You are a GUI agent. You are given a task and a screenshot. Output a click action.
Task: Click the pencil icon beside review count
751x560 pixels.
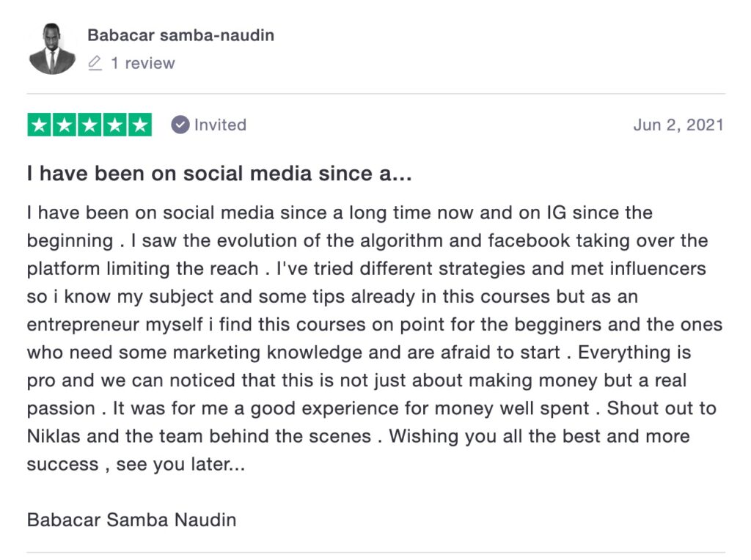click(95, 64)
